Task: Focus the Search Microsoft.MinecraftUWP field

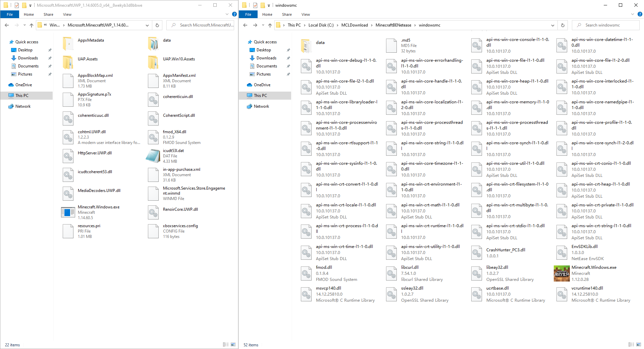Action: (200, 25)
